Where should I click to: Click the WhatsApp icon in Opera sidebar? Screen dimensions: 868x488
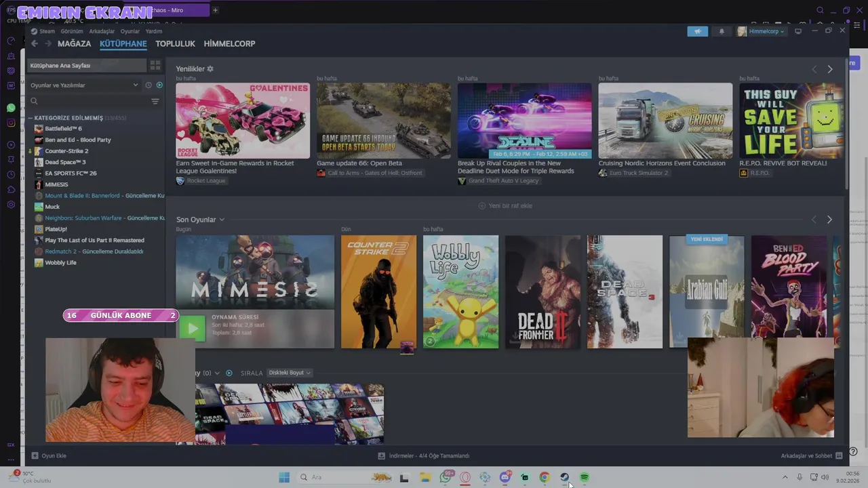coord(11,108)
